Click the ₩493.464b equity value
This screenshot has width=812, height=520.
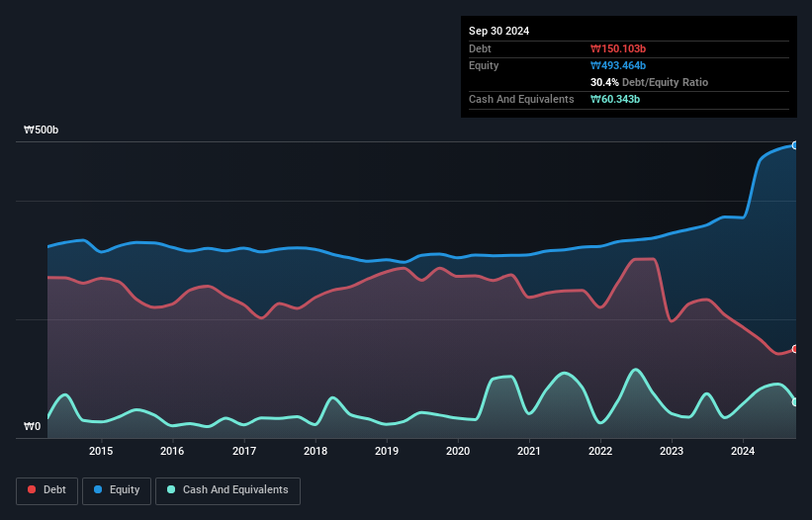coord(618,65)
